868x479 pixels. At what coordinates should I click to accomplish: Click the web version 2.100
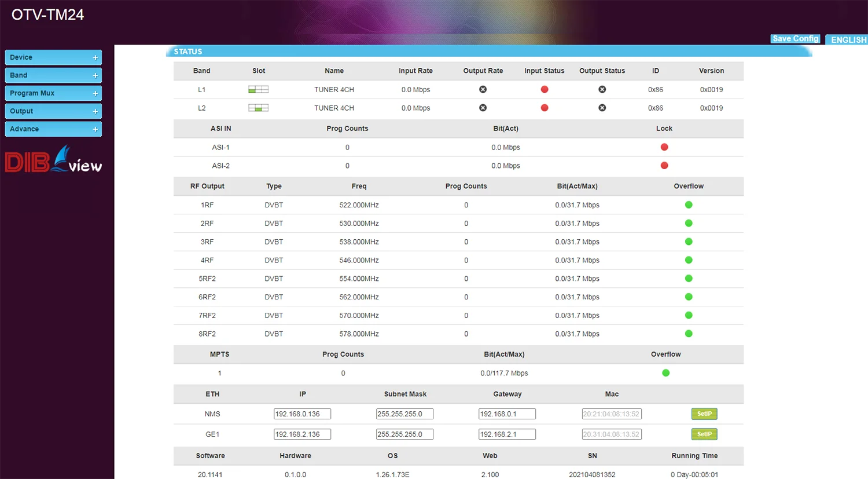click(x=490, y=475)
